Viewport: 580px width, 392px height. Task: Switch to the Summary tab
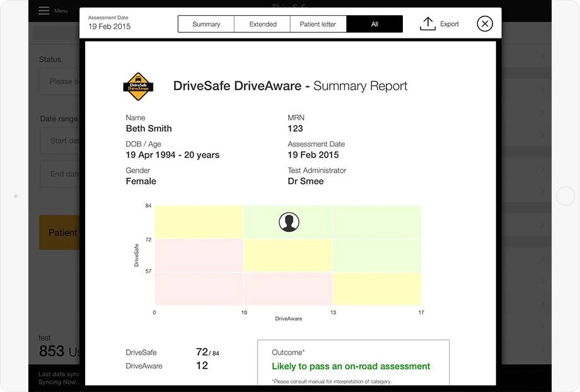(x=208, y=23)
